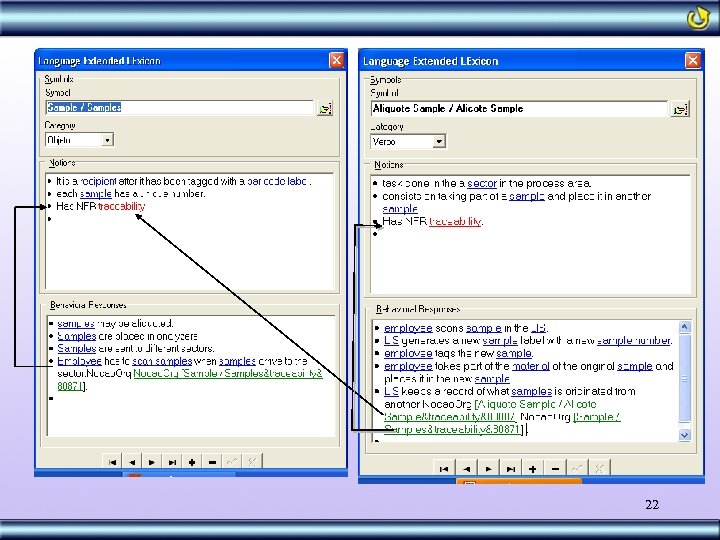Go to last record in left window

(172, 462)
